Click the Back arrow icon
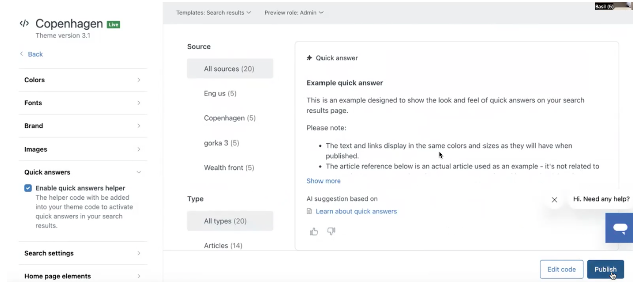 click(22, 54)
